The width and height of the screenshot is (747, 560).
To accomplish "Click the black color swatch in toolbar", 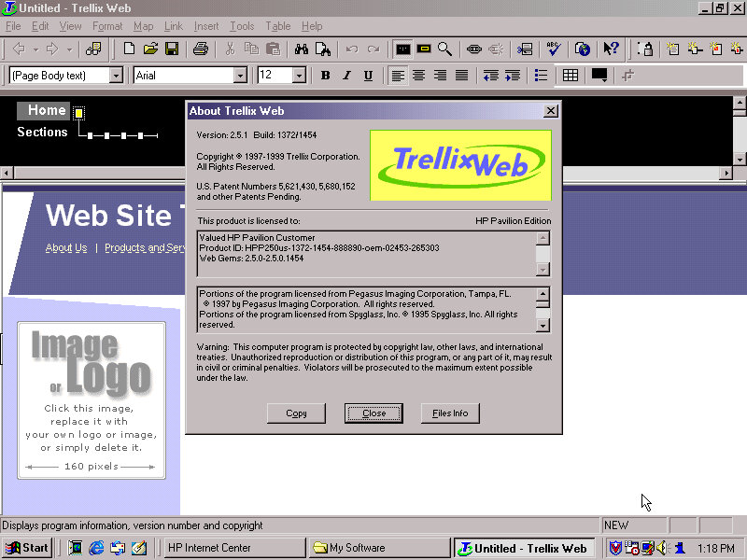I will coord(599,76).
